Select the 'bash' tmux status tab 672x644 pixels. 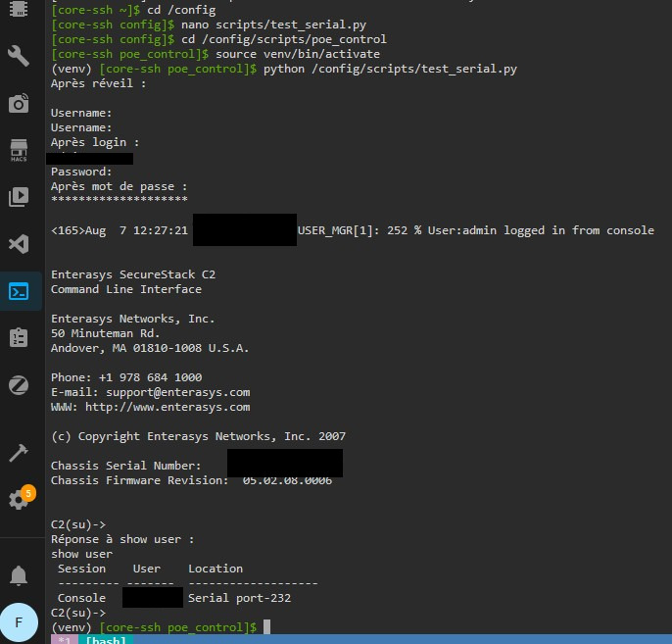[x=104, y=640]
